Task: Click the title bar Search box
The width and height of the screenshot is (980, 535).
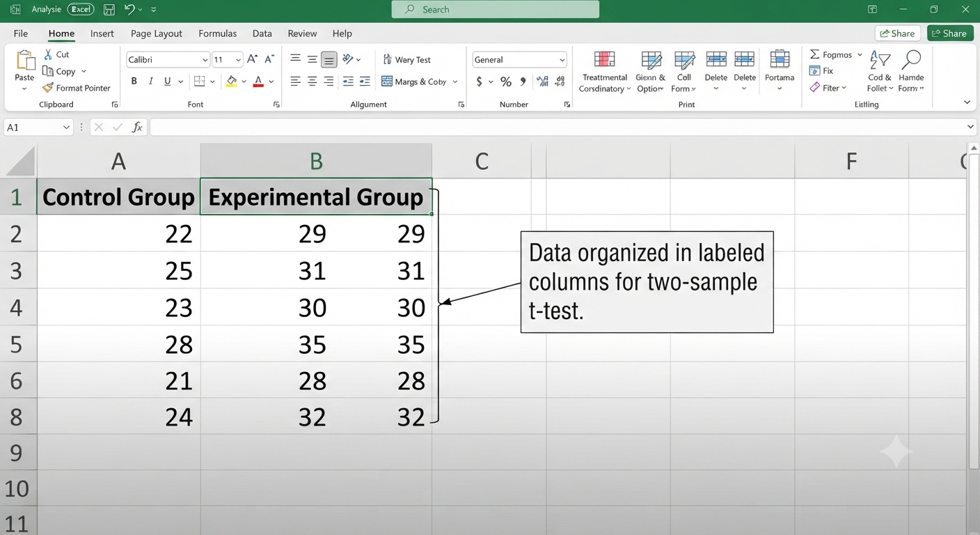Action: click(x=496, y=9)
